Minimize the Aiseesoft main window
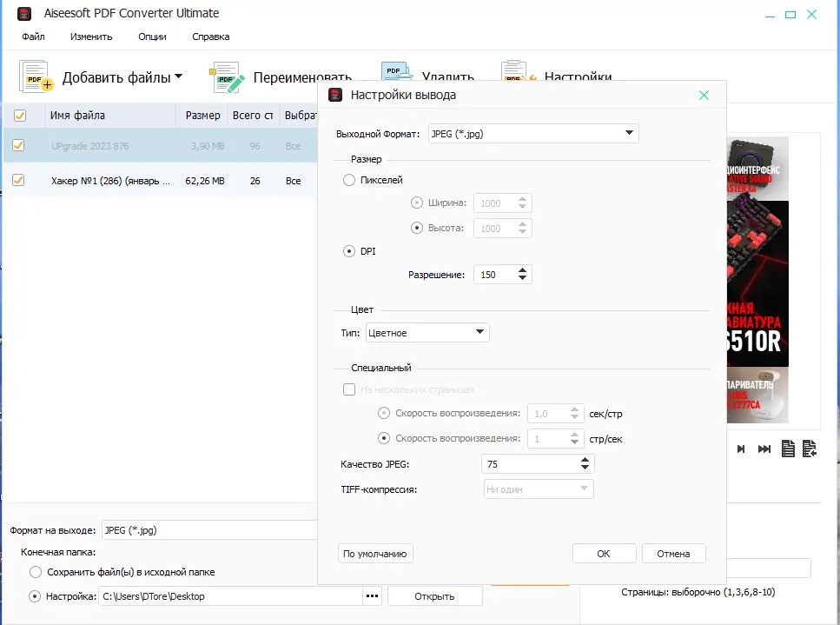The image size is (840, 625). tap(770, 16)
